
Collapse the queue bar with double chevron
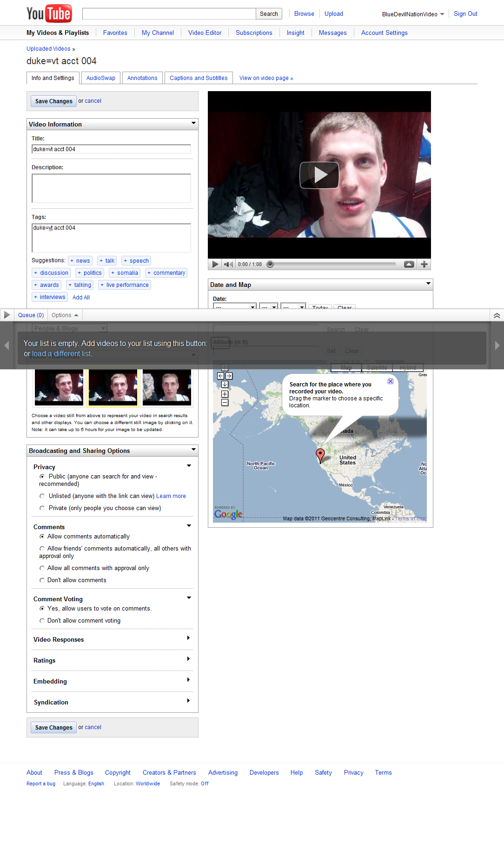tap(497, 316)
